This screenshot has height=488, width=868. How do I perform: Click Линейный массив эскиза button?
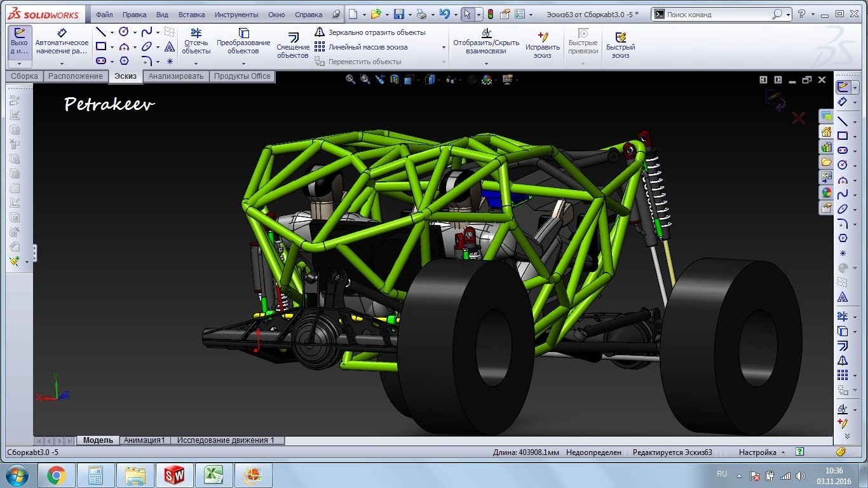tap(362, 47)
